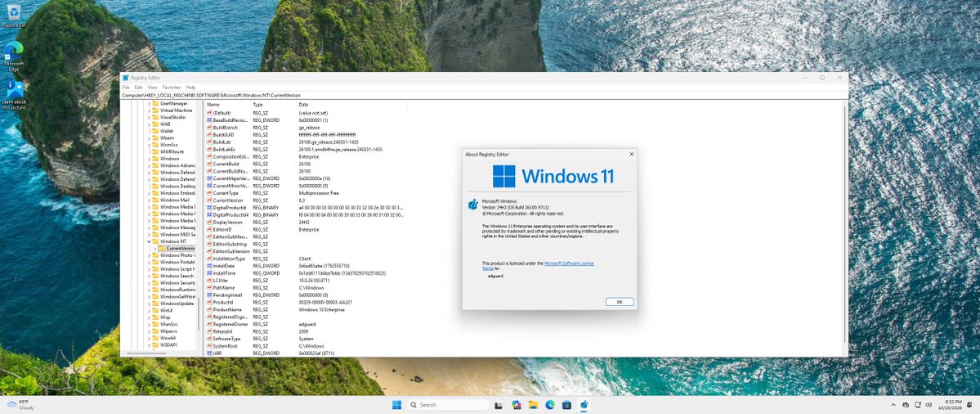Image resolution: width=980 pixels, height=414 pixels.
Task: Open volume control in system tray
Action: tap(929, 405)
